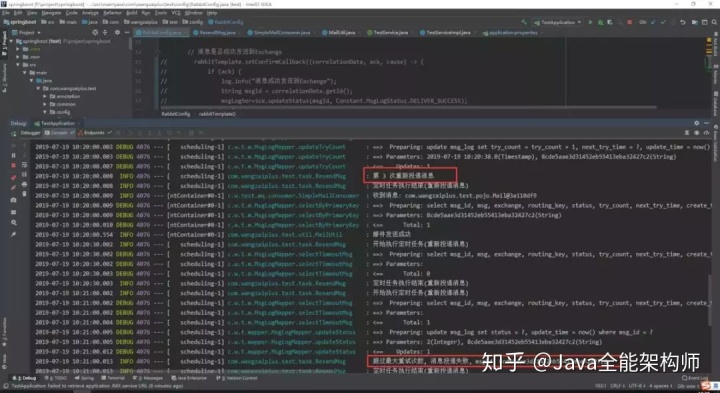This screenshot has height=393, width=720.
Task: Open TestApplication run configuration dropdown
Action: [557, 22]
